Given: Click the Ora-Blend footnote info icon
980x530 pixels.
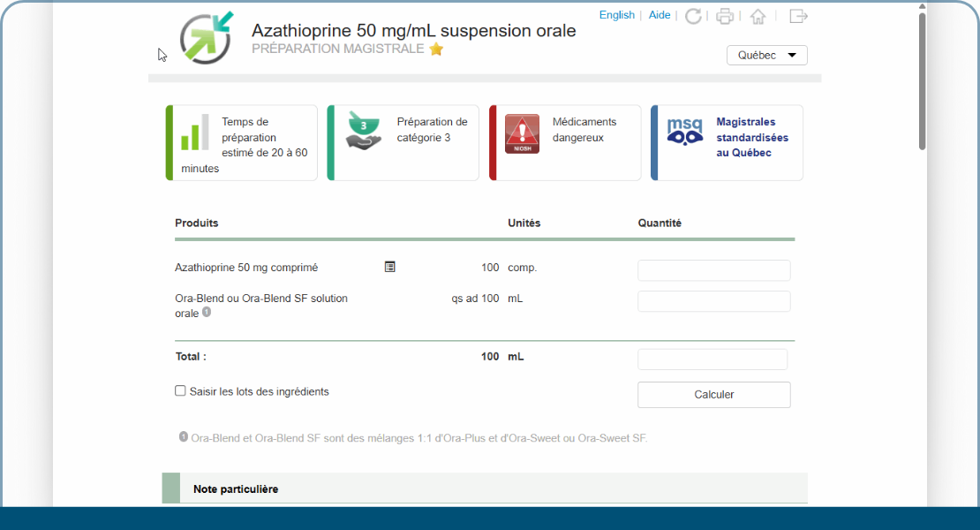Looking at the screenshot, I should tap(207, 312).
